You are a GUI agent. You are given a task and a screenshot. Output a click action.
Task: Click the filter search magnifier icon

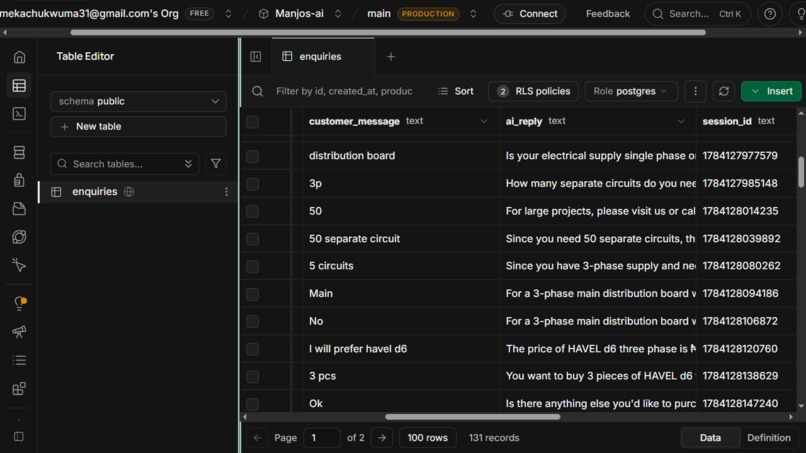pyautogui.click(x=258, y=92)
